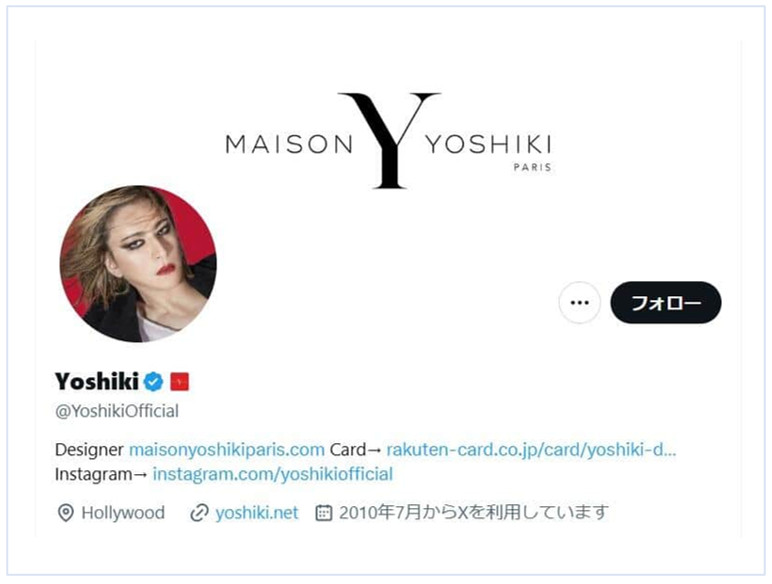Open the round profile avatar photo
This screenshot has height=584, width=772.
point(138,263)
